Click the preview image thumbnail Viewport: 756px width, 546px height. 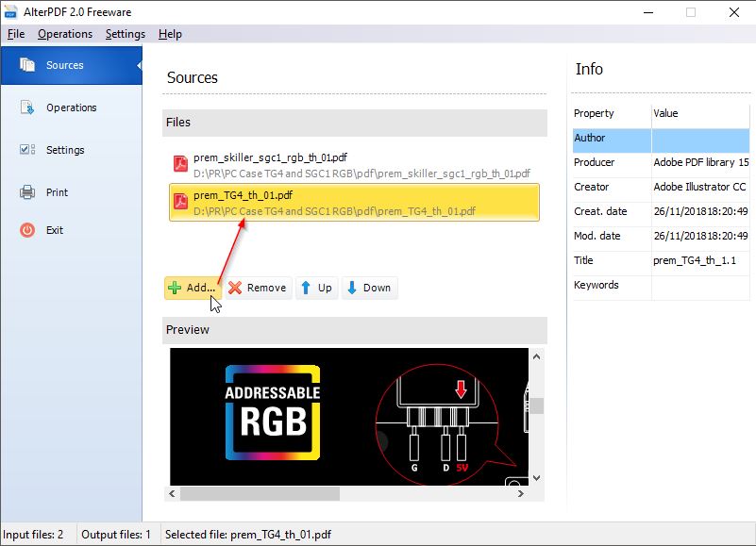click(x=349, y=417)
